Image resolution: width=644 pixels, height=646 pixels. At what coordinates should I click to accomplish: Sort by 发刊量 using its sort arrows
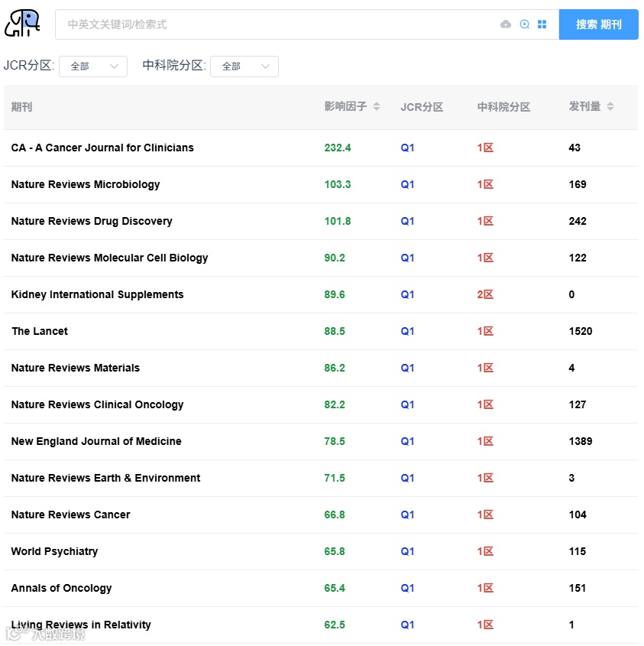(610, 107)
